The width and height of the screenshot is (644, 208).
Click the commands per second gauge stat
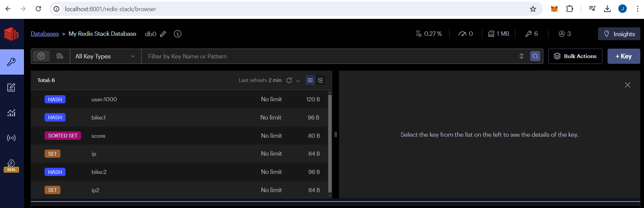(466, 34)
